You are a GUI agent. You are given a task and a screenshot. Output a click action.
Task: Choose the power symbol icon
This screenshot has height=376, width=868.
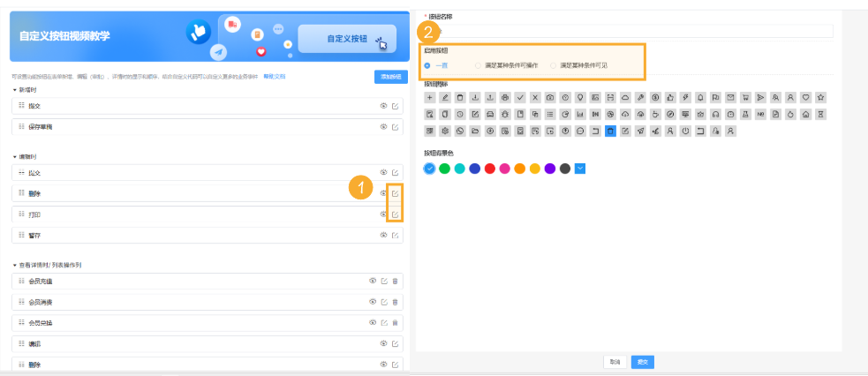coord(685,131)
